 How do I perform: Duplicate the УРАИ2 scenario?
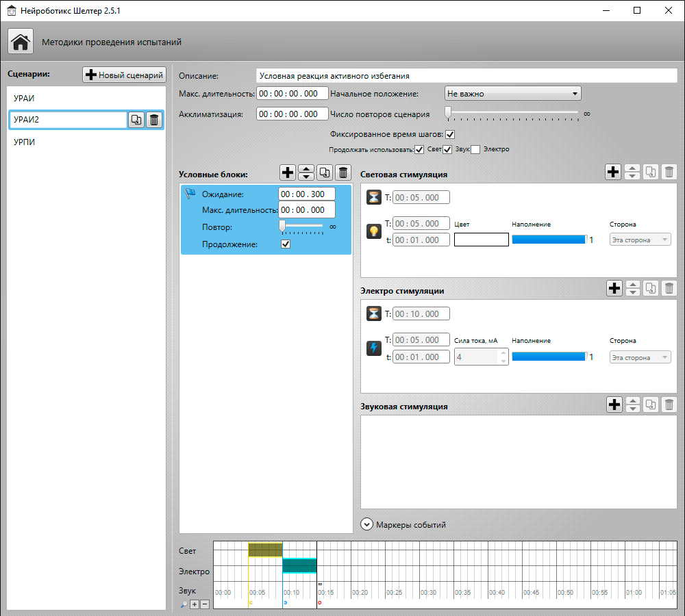[136, 120]
